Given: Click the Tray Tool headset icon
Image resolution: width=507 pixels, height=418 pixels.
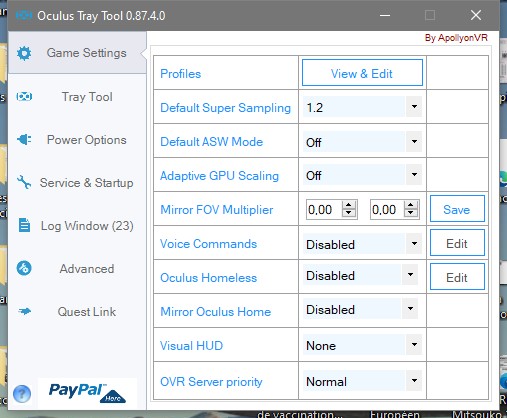Looking at the screenshot, I should point(24,97).
